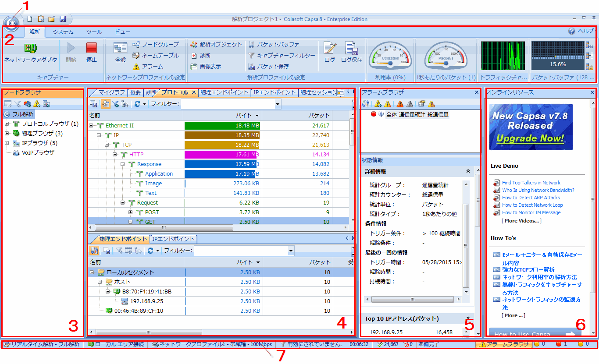Open the フィルター dropdown in the protocol pane

point(278,104)
